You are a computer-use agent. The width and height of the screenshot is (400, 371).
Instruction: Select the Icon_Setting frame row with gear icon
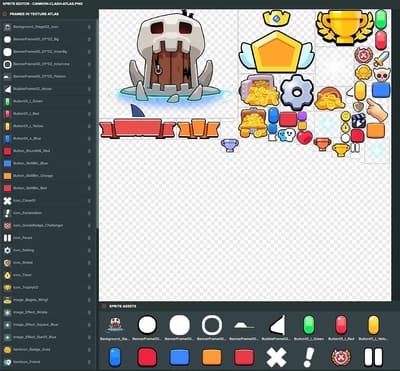click(47, 250)
